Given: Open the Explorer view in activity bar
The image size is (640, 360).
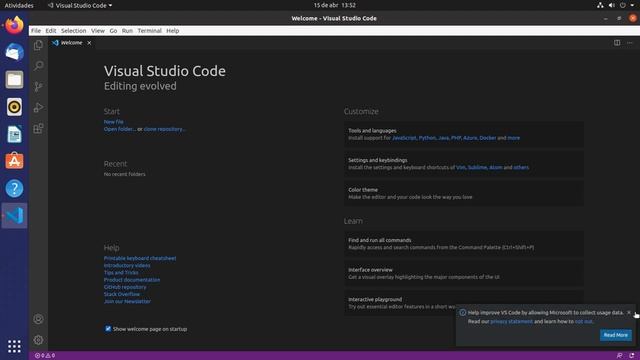Looking at the screenshot, I should pyautogui.click(x=38, y=45).
